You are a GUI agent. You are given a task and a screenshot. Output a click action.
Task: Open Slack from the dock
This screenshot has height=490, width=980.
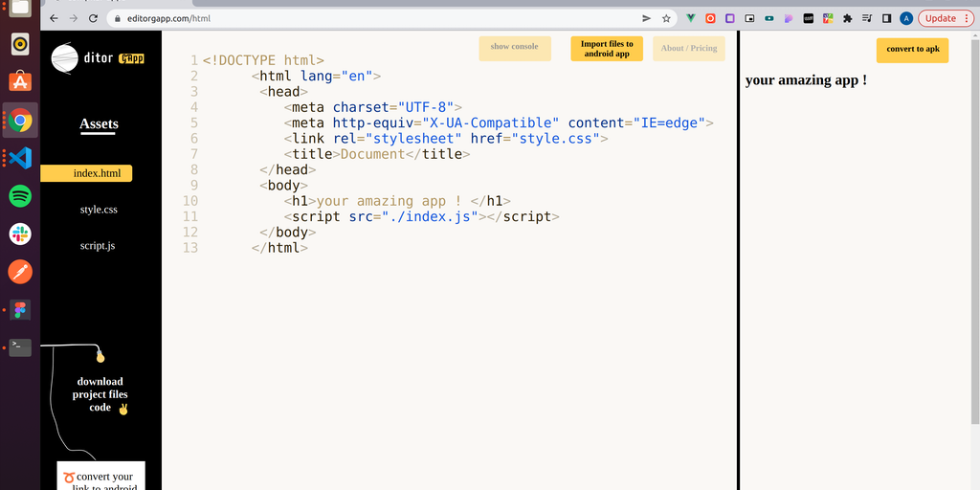[20, 234]
